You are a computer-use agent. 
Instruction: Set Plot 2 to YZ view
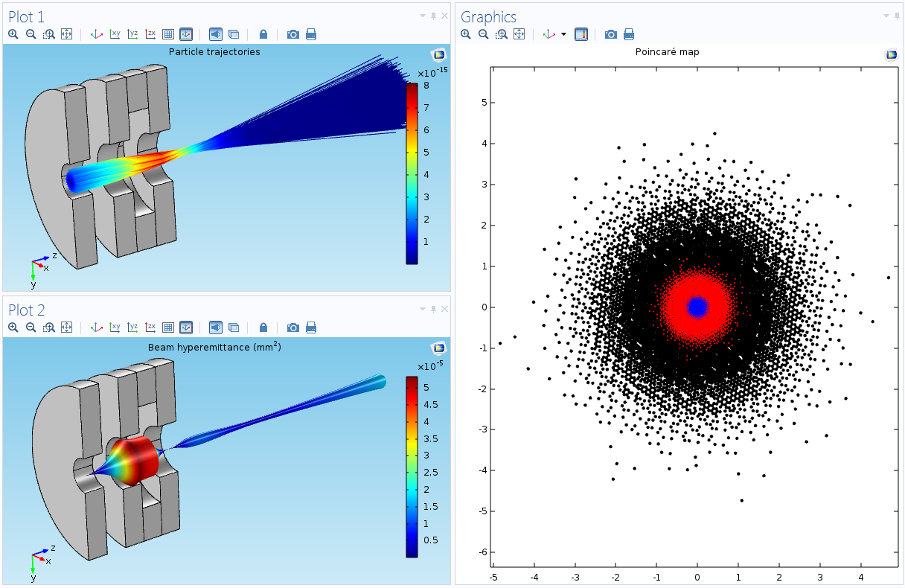[x=132, y=327]
